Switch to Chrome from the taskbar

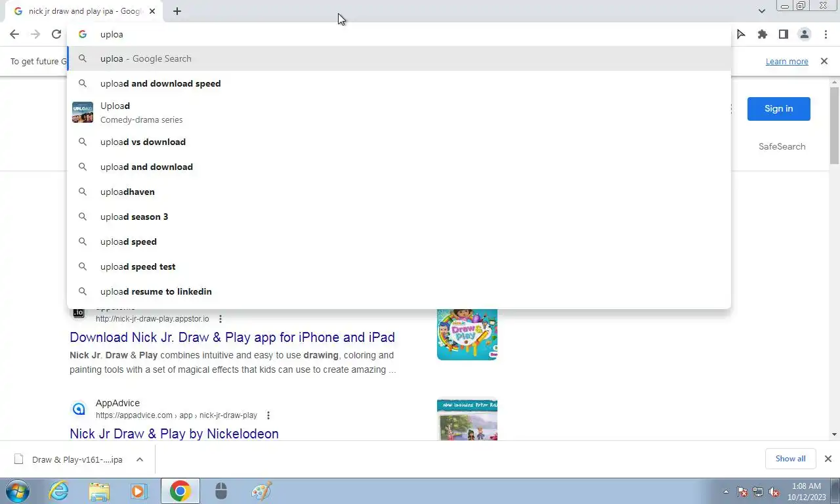tap(180, 491)
